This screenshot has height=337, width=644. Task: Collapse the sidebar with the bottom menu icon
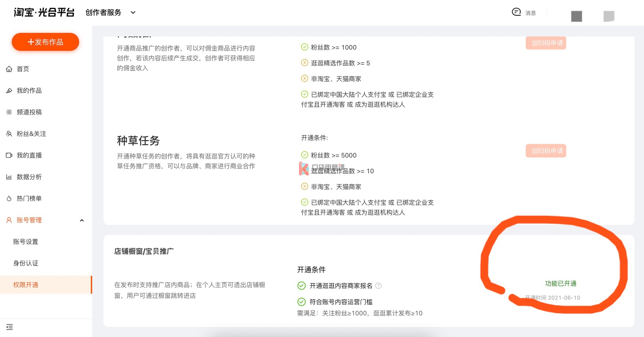[x=10, y=327]
